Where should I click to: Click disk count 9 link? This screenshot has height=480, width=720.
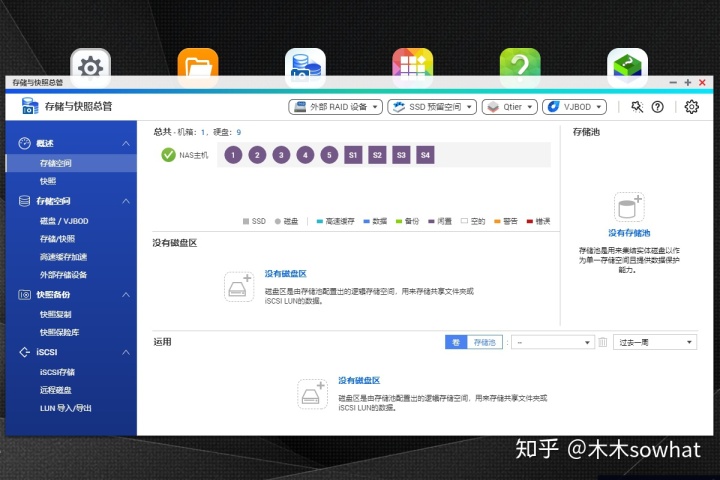pos(238,132)
